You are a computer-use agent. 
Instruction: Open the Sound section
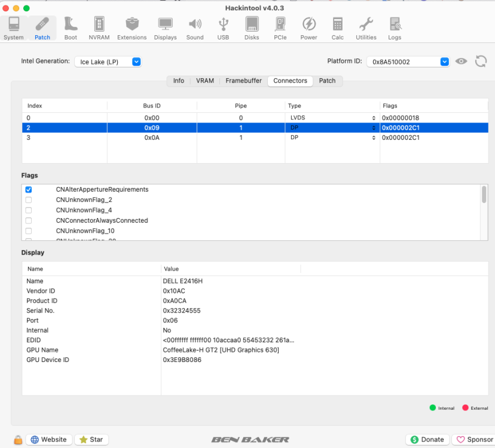195,29
